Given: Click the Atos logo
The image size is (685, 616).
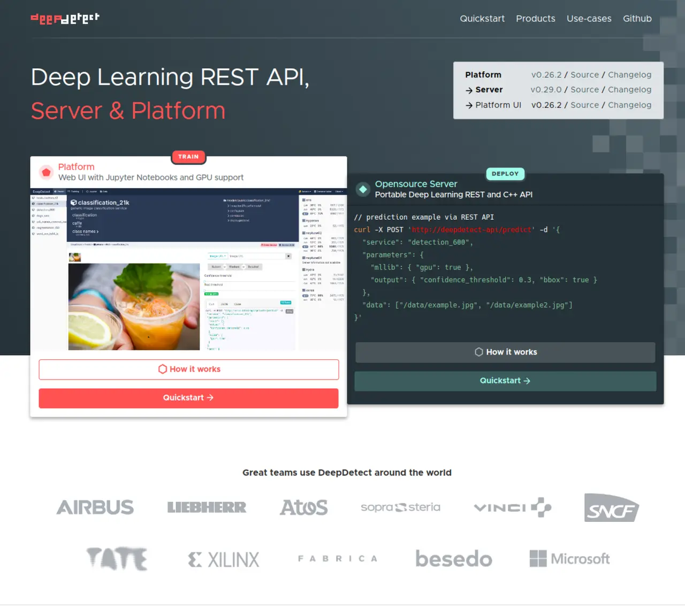Looking at the screenshot, I should (x=303, y=507).
